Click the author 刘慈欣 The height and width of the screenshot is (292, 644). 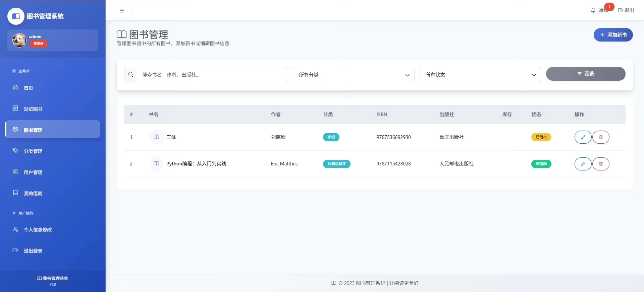(278, 137)
